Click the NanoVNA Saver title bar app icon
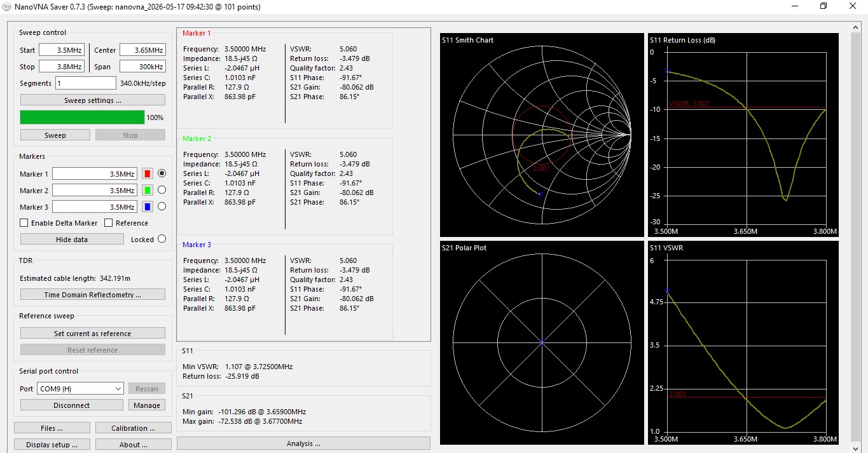The width and height of the screenshot is (868, 453). (6, 7)
